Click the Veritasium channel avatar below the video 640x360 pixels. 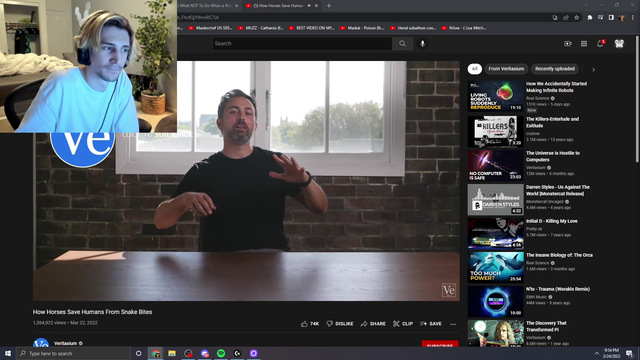tap(41, 343)
